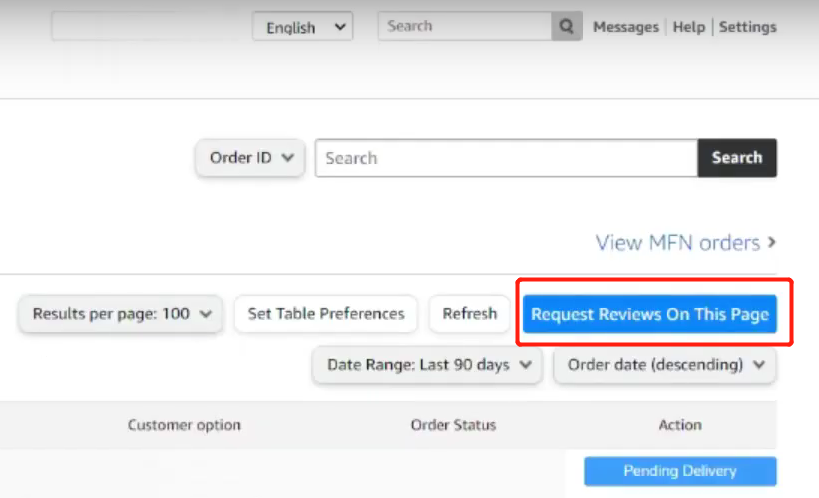Click the top header search field
This screenshot has width=819, height=498.
[x=465, y=27]
